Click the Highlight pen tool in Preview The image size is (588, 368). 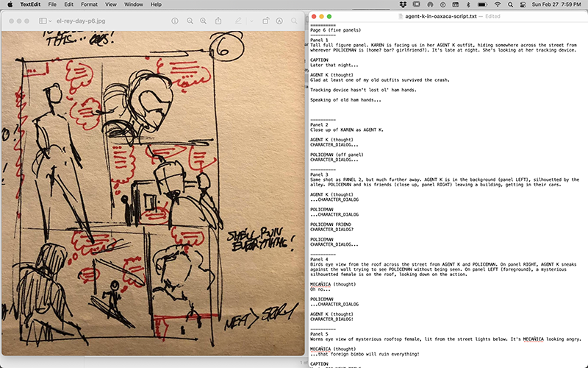238,21
